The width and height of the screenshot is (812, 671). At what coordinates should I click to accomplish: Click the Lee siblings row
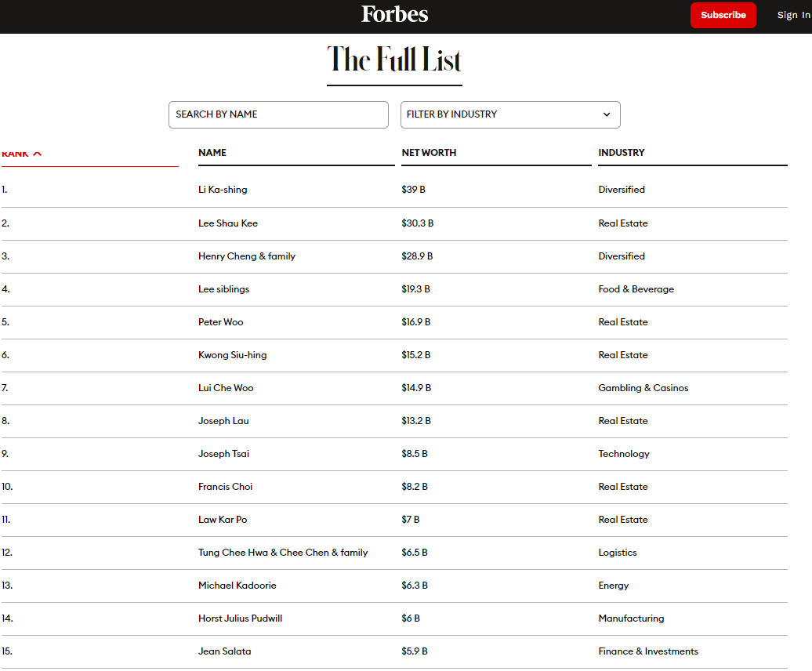[224, 289]
